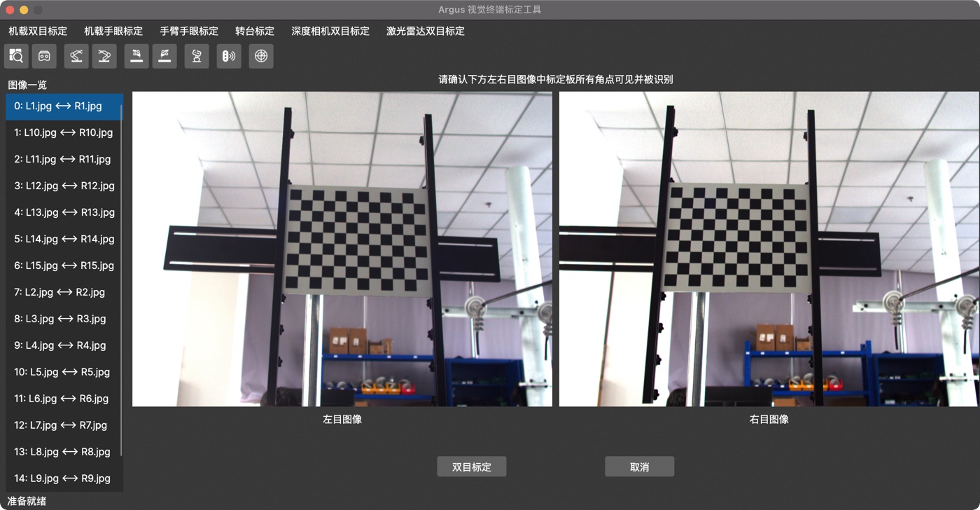Screen dimensions: 980x510
Task: Select image pair 1: L10.jpg ⟷ R10.jpg
Action: [x=64, y=132]
